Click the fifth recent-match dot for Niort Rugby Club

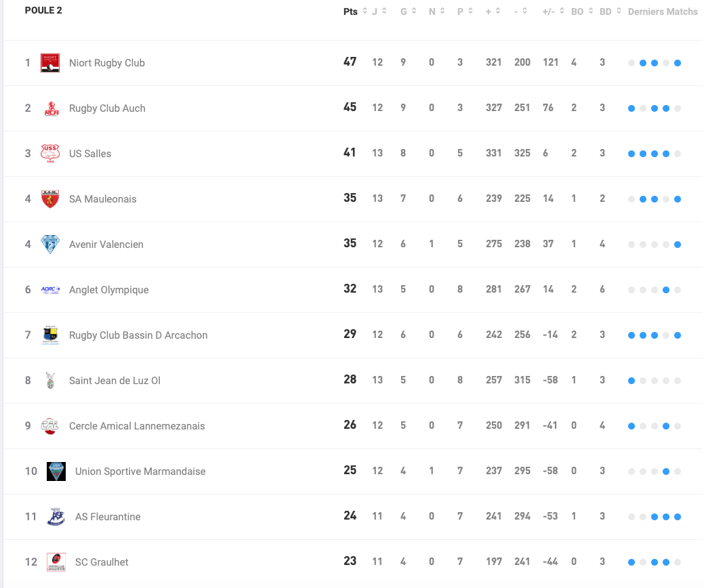(678, 63)
